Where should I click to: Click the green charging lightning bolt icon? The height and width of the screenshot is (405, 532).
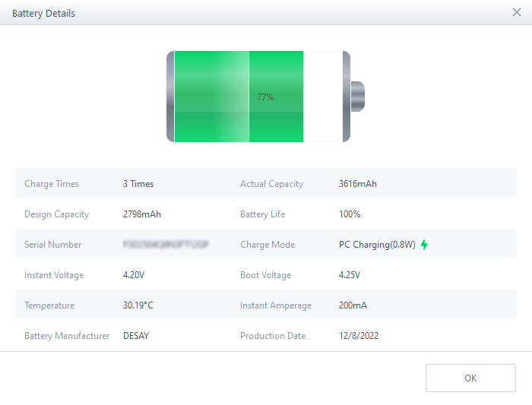pos(424,245)
